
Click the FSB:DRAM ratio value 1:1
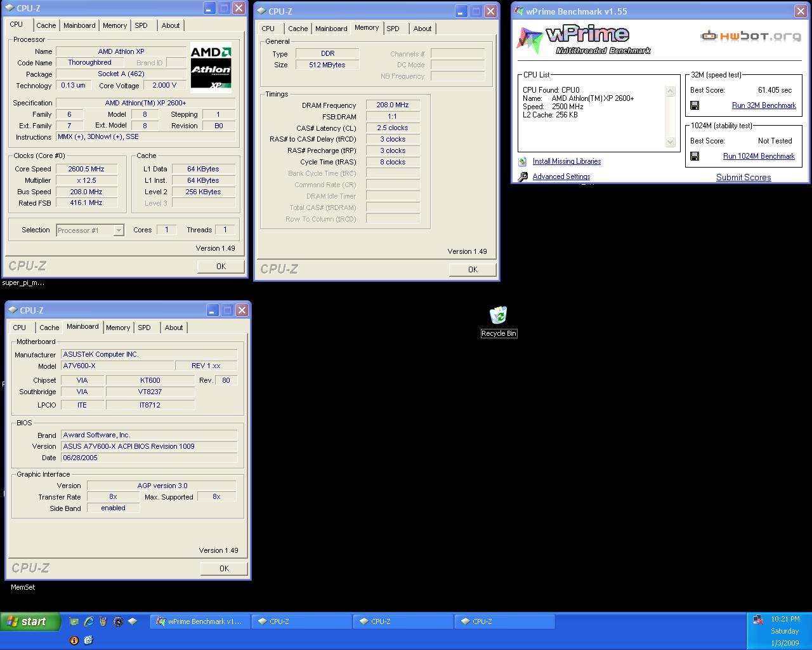coord(393,117)
